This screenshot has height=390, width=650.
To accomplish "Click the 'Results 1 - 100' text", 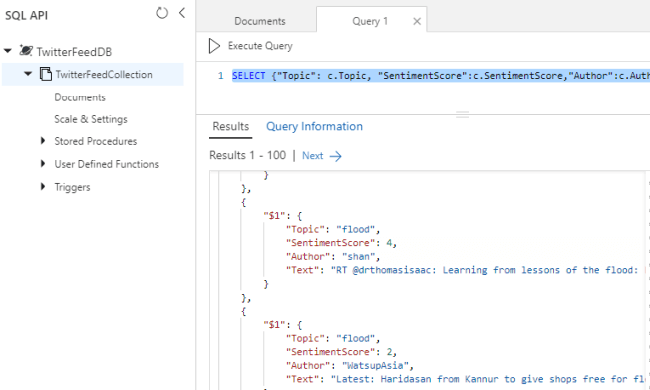I will pos(247,155).
